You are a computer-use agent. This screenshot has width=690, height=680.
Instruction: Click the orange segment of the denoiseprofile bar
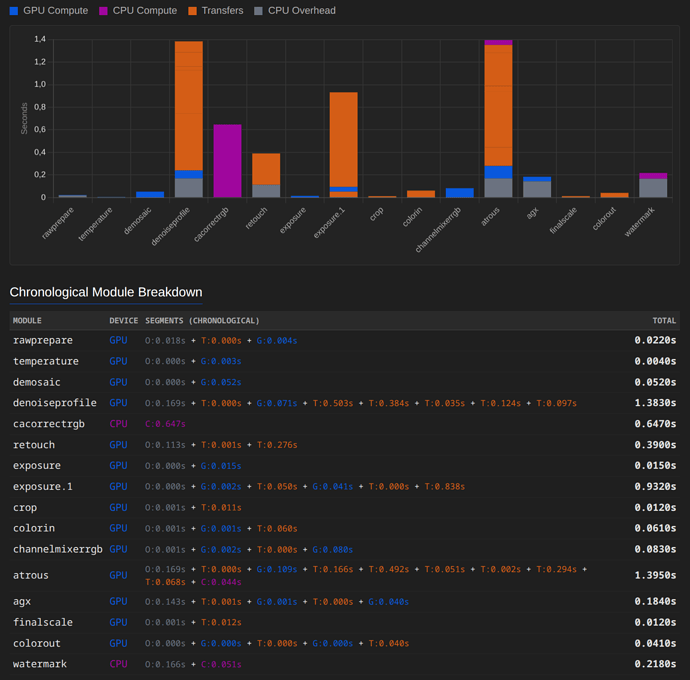(x=189, y=105)
